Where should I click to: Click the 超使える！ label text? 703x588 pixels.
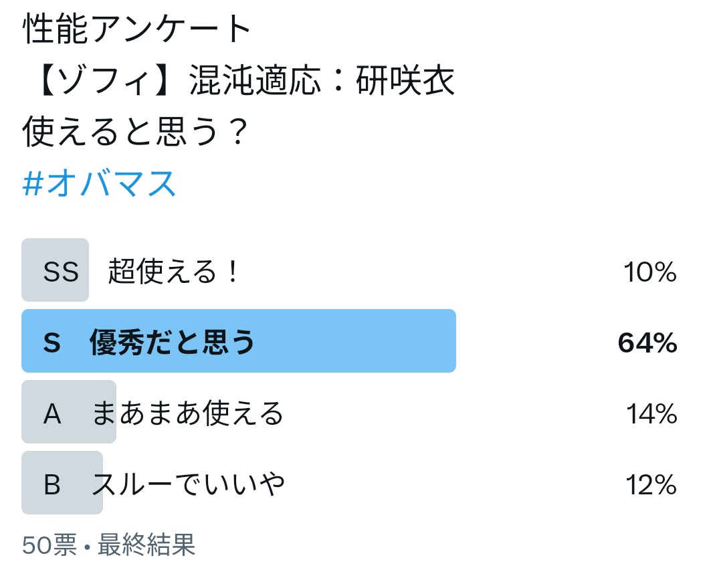point(174,272)
